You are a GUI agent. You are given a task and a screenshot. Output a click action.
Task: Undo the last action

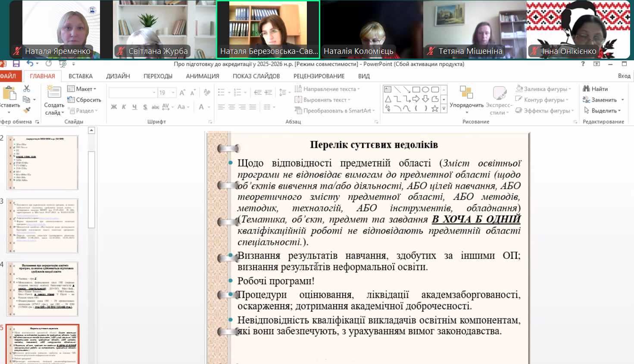pos(28,64)
